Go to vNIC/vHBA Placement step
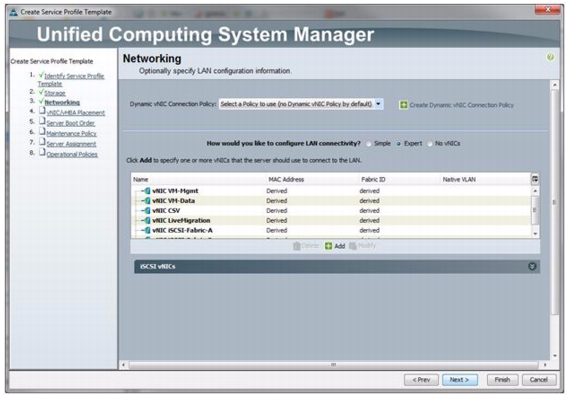This screenshot has width=576, height=398. click(76, 112)
